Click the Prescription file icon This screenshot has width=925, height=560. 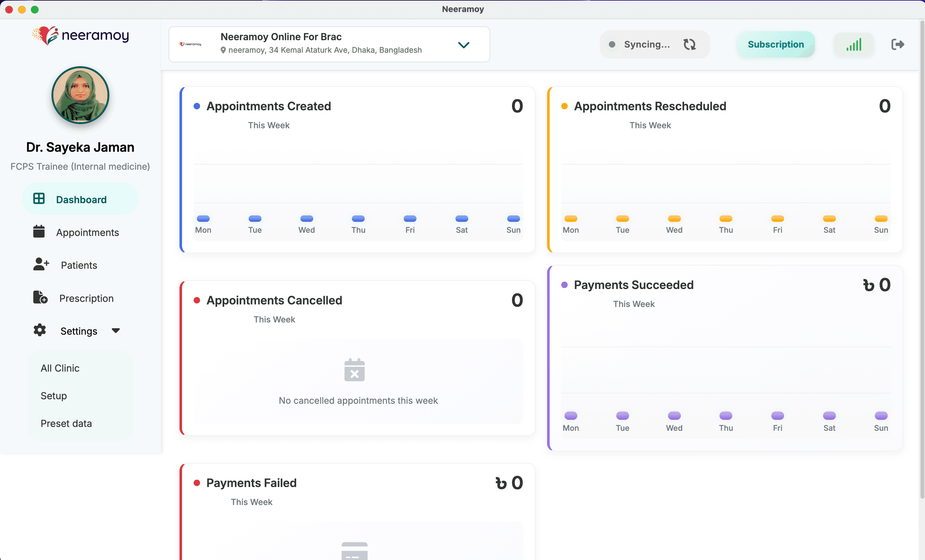coord(40,297)
